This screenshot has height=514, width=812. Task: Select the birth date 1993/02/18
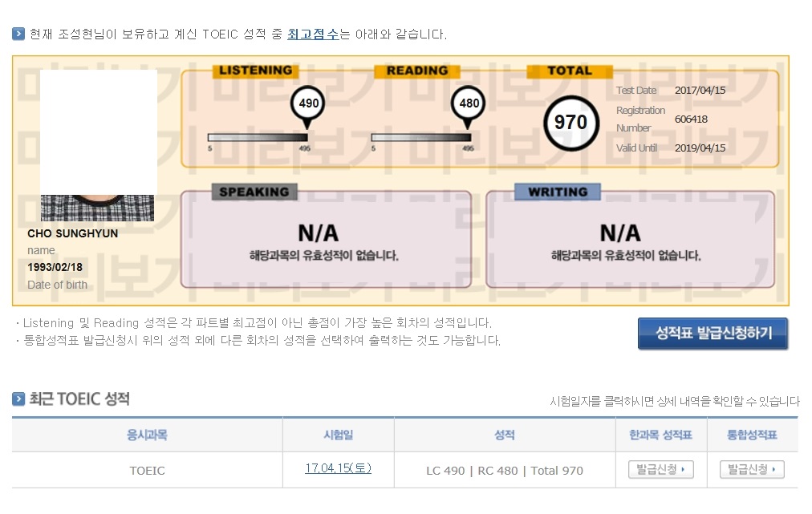coord(55,267)
